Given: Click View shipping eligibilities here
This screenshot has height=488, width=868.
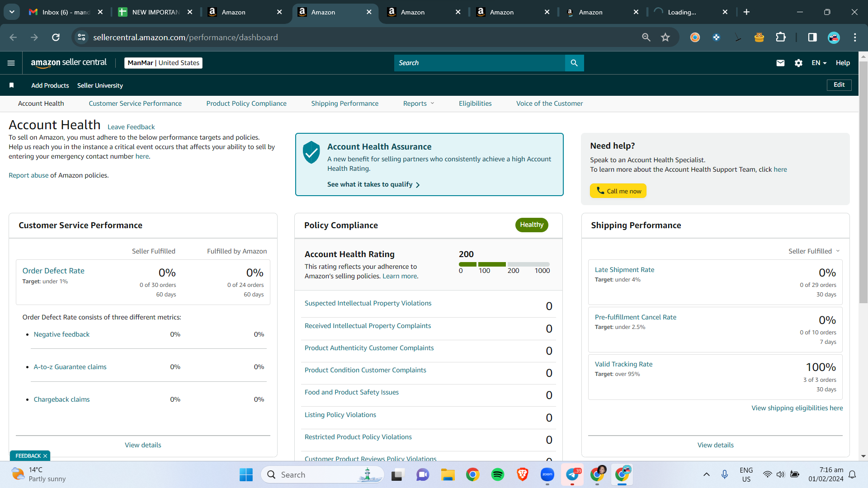Looking at the screenshot, I should pyautogui.click(x=797, y=408).
